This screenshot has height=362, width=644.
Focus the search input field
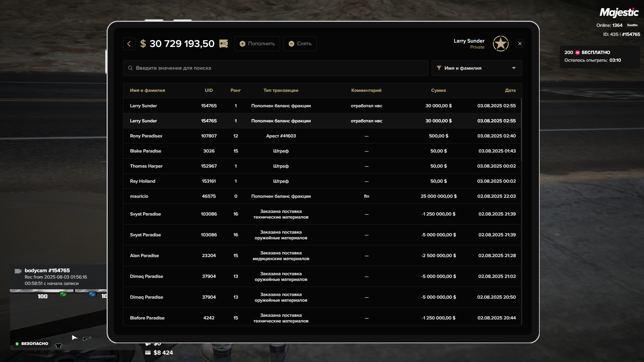275,68
